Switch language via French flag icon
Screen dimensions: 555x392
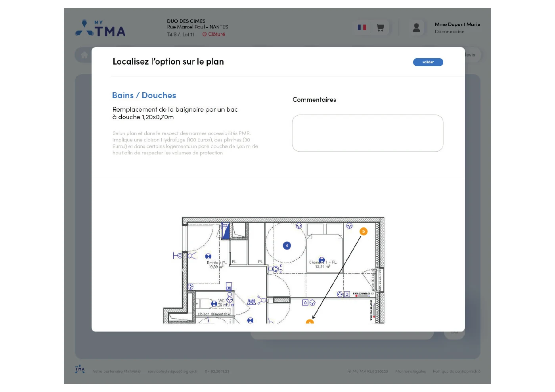coord(362,27)
